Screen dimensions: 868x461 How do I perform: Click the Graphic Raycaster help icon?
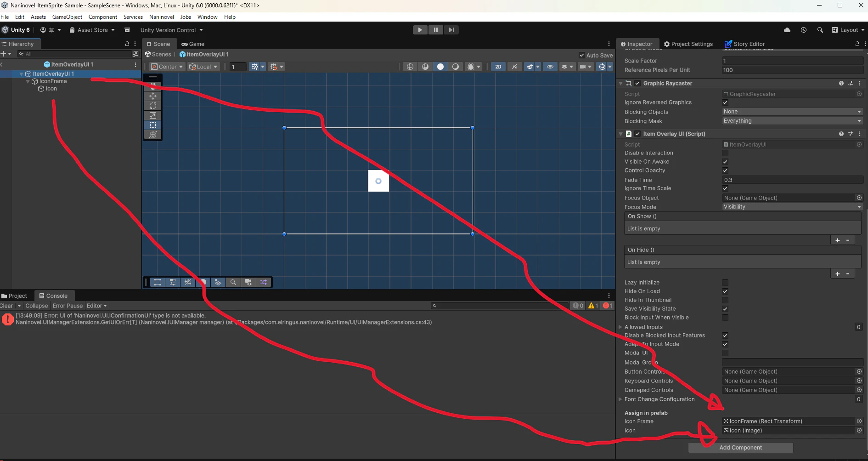(x=841, y=83)
